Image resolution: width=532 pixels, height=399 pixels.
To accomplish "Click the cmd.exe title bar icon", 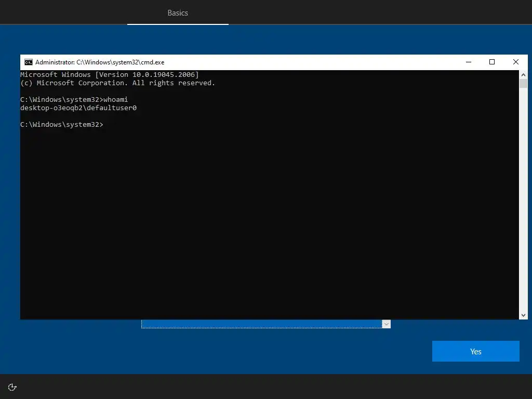I will [x=29, y=62].
